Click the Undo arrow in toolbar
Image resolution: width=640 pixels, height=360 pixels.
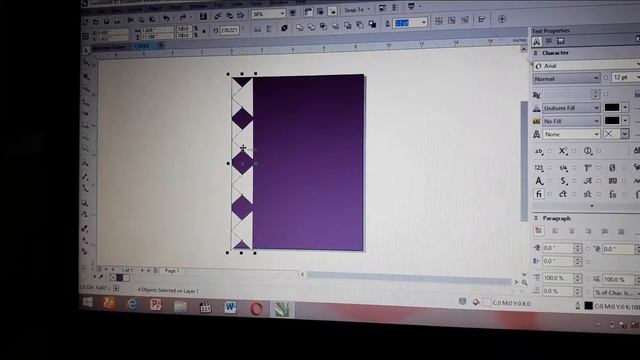pyautogui.click(x=166, y=18)
